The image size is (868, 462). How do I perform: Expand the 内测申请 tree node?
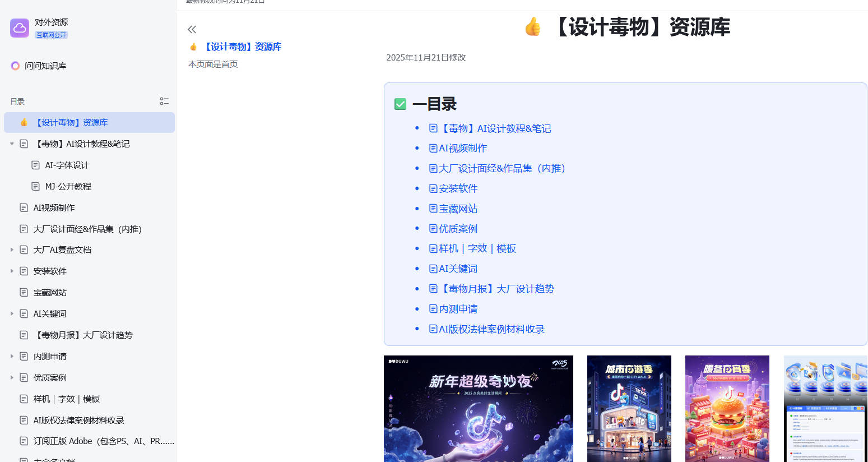(12, 356)
